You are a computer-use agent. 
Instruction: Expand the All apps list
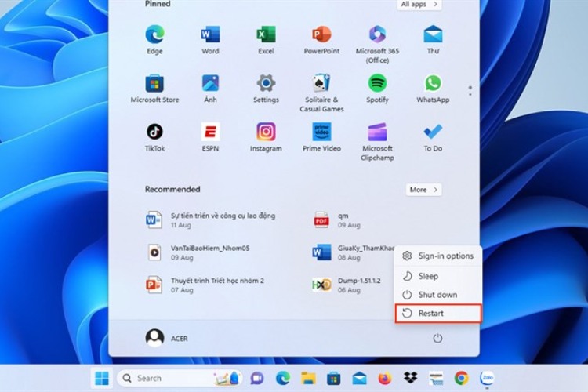419,5
